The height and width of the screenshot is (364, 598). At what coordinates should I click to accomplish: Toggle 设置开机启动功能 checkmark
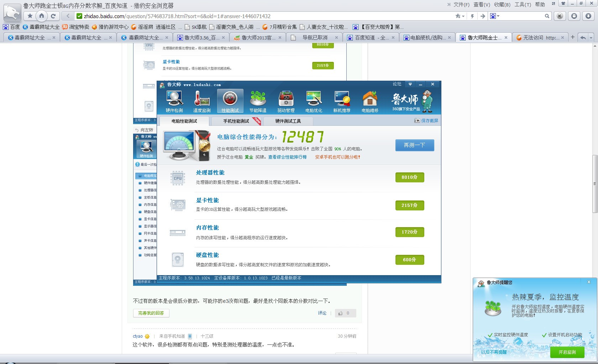pyautogui.click(x=544, y=335)
